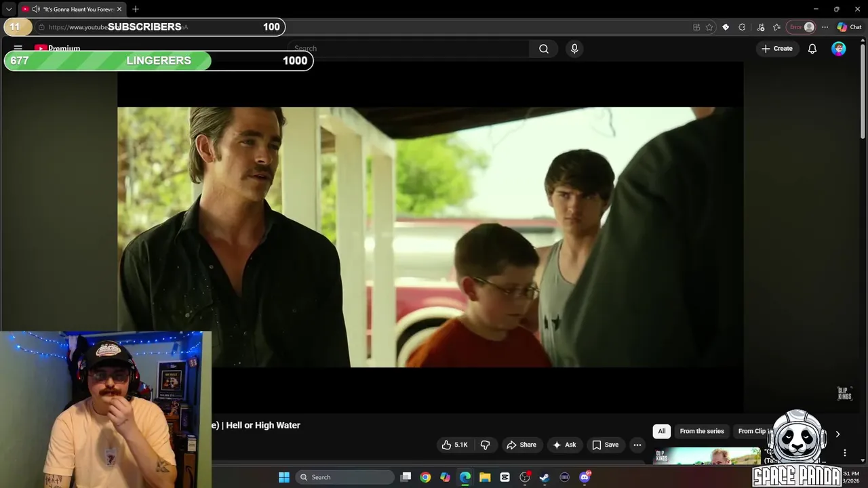
Task: Click the diamond tag extension icon
Action: point(726,27)
